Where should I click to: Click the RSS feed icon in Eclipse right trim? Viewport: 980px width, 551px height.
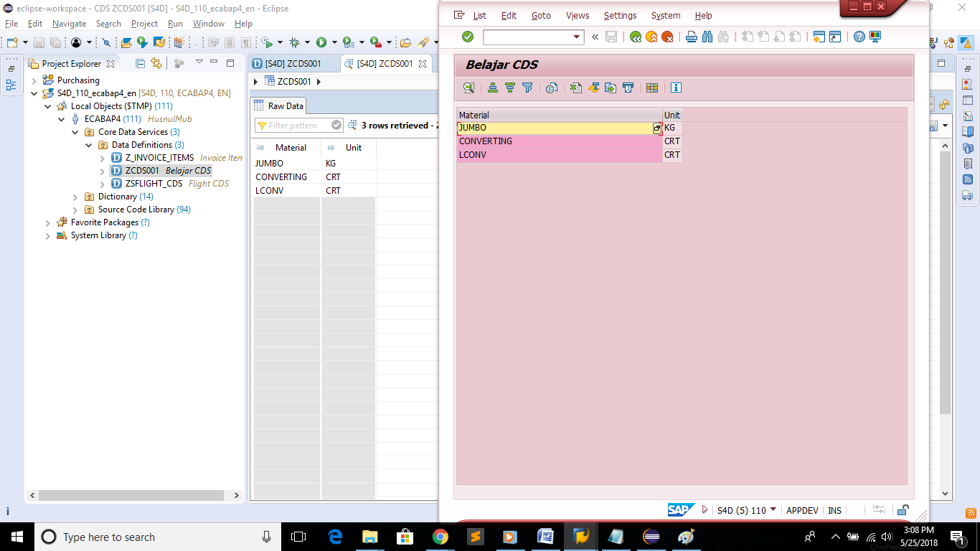tap(967, 179)
